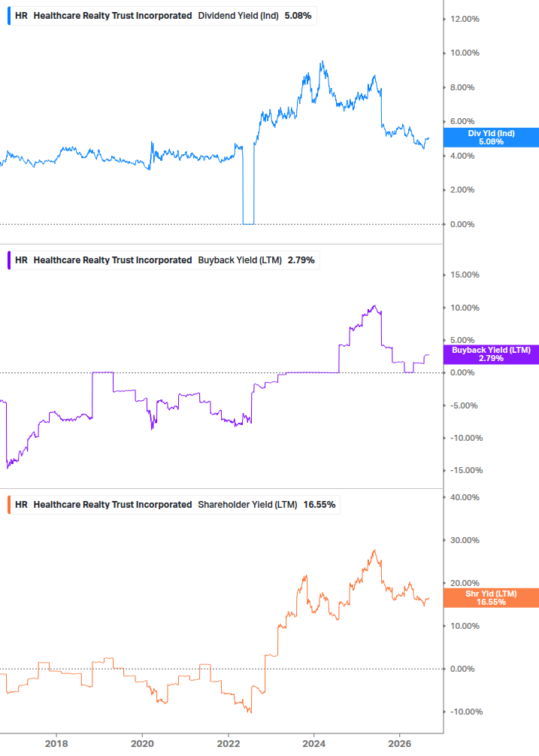Click the 2018 label on the time axis
The height and width of the screenshot is (756, 539).
56,744
